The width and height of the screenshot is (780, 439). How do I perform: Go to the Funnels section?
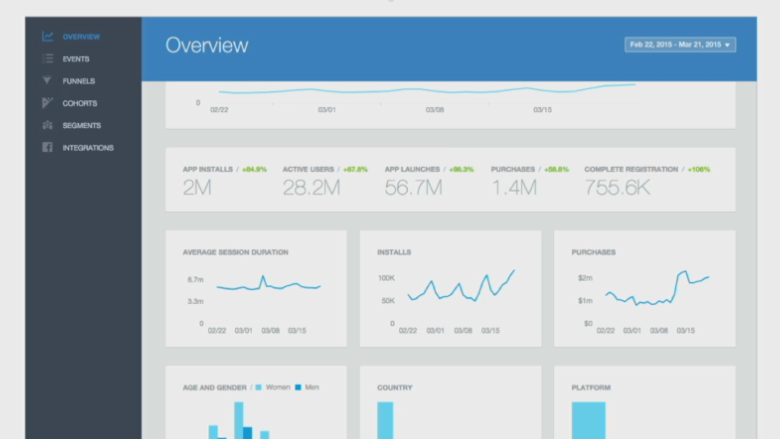point(78,81)
